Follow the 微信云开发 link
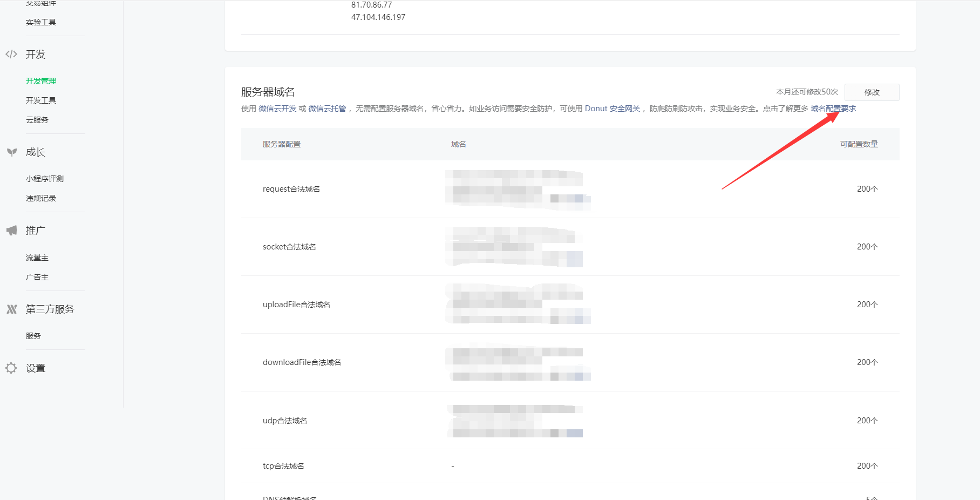 [277, 109]
